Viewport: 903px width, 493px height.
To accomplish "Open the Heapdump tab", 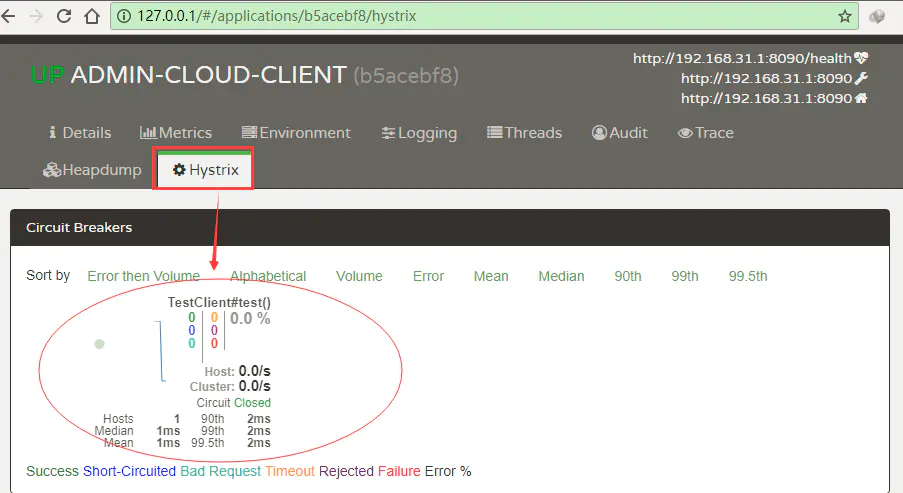I will 92,170.
